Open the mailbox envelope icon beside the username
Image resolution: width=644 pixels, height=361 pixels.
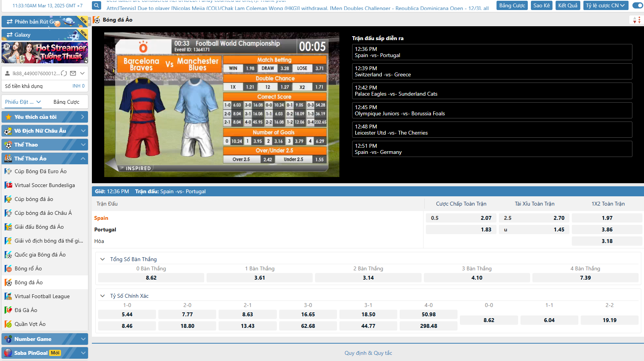(x=73, y=73)
